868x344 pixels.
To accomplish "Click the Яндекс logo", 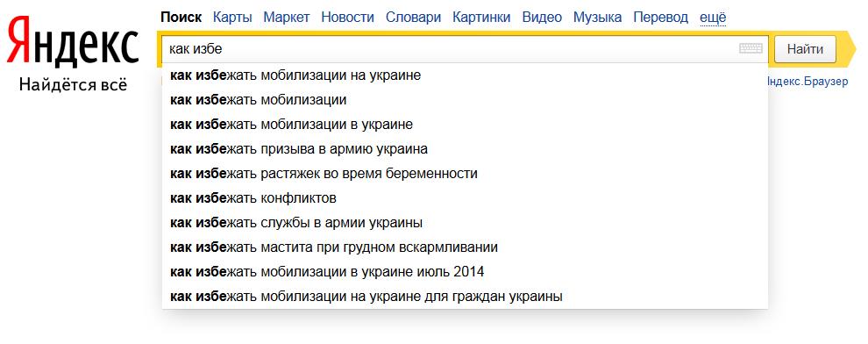I will click(73, 41).
